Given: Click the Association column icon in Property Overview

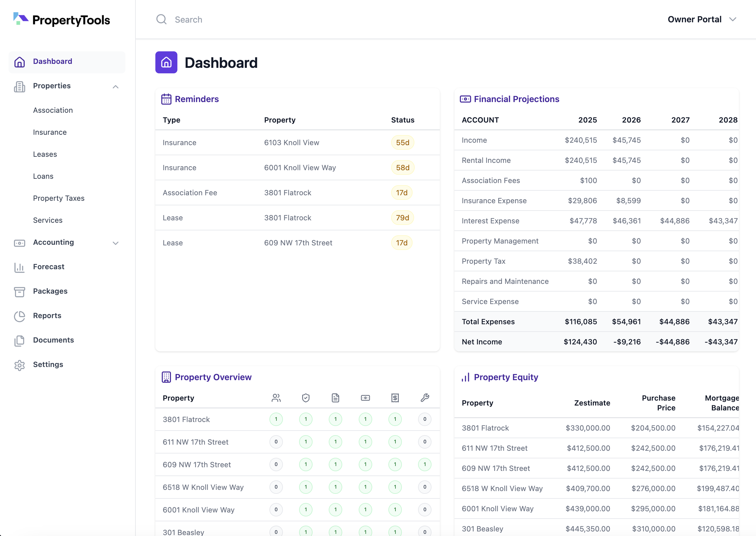Looking at the screenshot, I should point(276,398).
